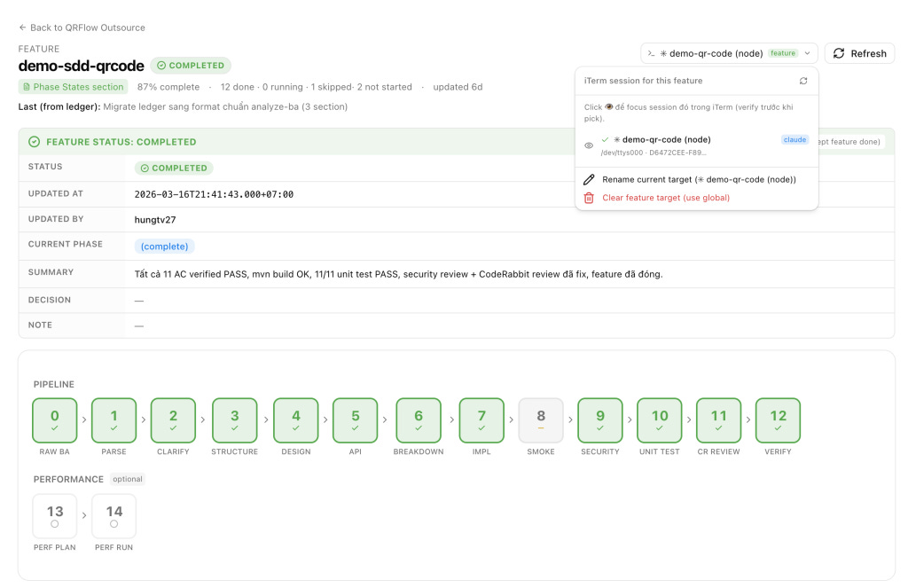Viewport: 908px width, 588px height.
Task: Select performance step 13 PERF PLAN
Action: pos(54,516)
